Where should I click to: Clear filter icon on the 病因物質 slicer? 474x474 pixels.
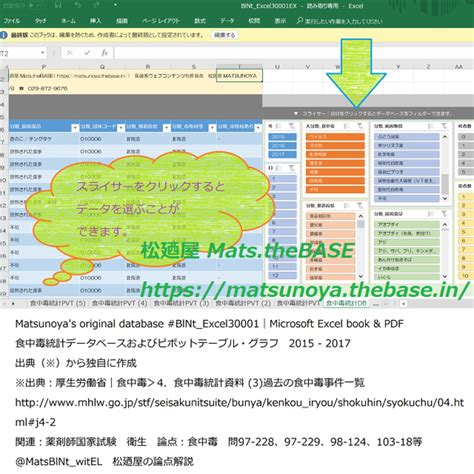444,126
